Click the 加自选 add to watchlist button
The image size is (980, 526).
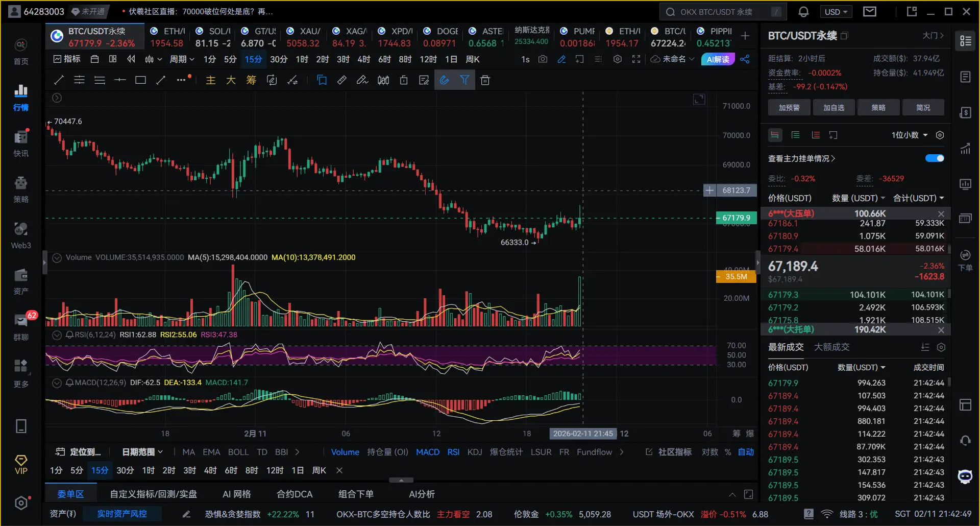coord(834,108)
